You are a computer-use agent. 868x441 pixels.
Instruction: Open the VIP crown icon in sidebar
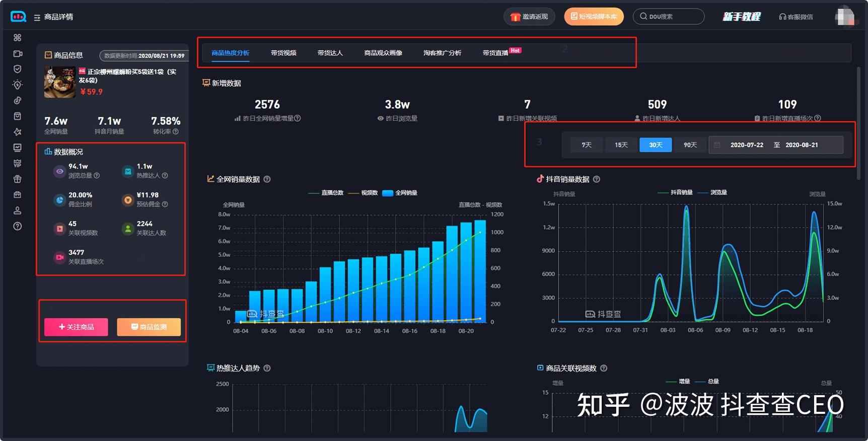(x=18, y=163)
